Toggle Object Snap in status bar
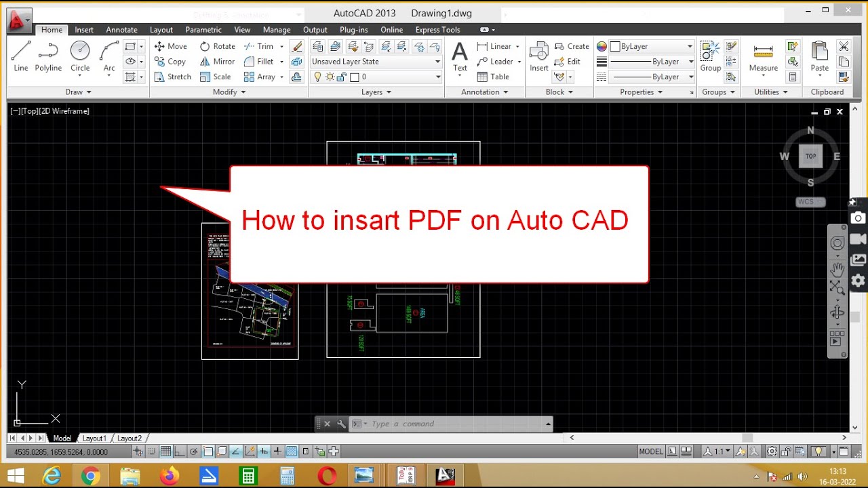The image size is (868, 488). [208, 451]
